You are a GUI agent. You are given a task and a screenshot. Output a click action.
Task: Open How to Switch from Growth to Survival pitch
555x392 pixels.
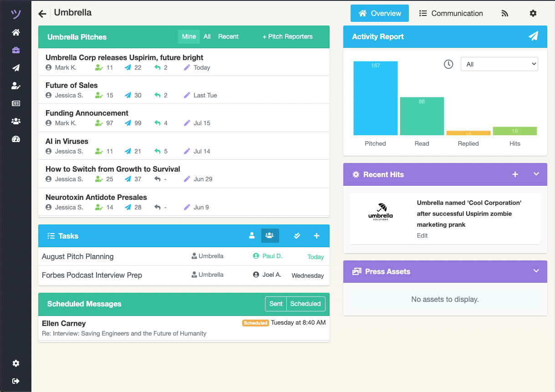pos(113,169)
